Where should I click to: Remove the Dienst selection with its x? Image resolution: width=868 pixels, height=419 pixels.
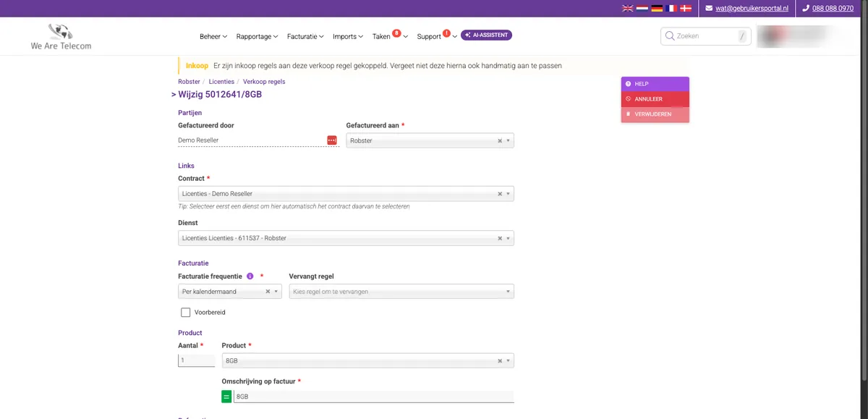coord(499,238)
